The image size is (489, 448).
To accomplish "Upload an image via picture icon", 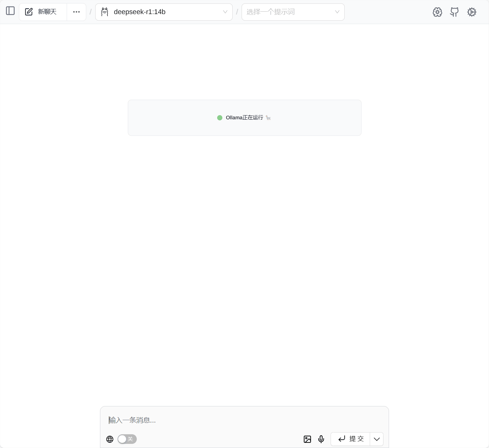I will 308,439.
